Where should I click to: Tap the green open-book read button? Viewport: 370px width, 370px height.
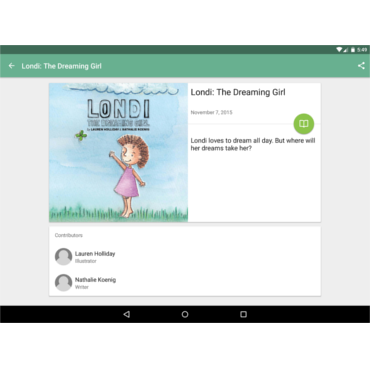pyautogui.click(x=304, y=124)
